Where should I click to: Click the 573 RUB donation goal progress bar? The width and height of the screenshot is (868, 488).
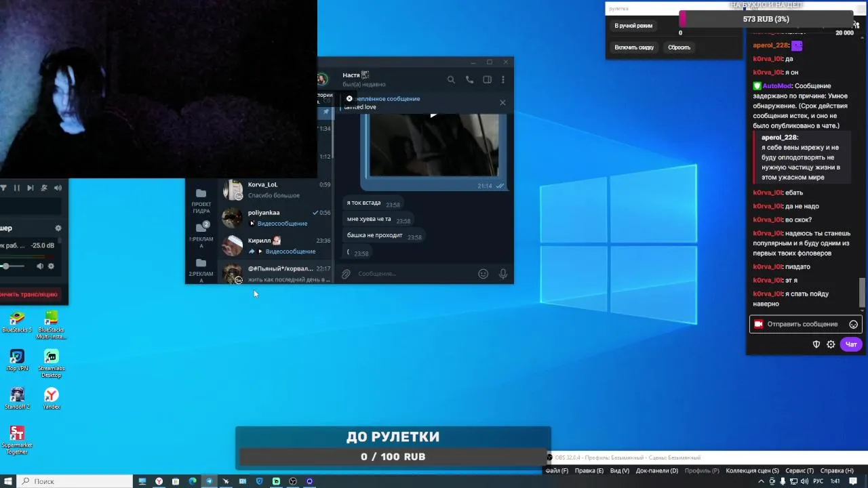[x=766, y=19]
